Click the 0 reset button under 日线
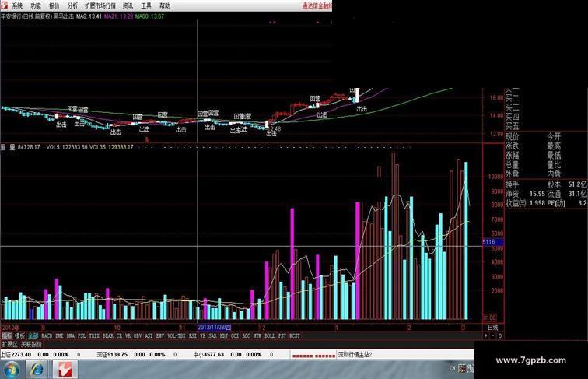 500,336
